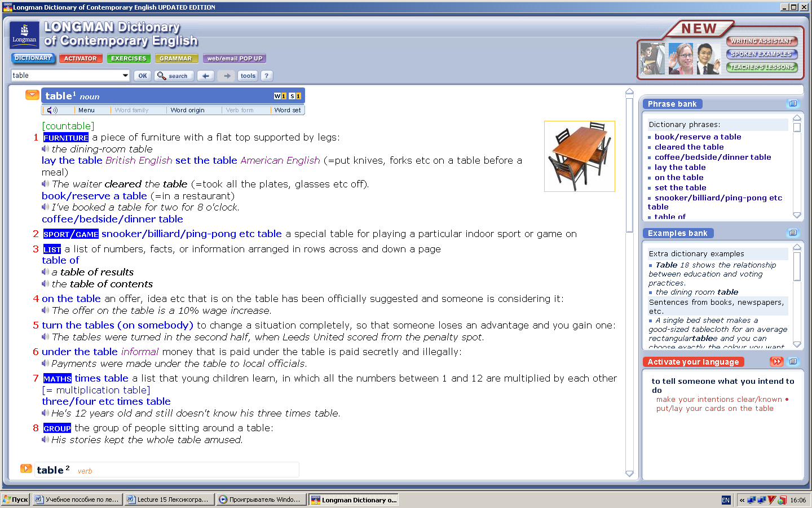Play audio for 'The tables were turned' example

coord(45,337)
